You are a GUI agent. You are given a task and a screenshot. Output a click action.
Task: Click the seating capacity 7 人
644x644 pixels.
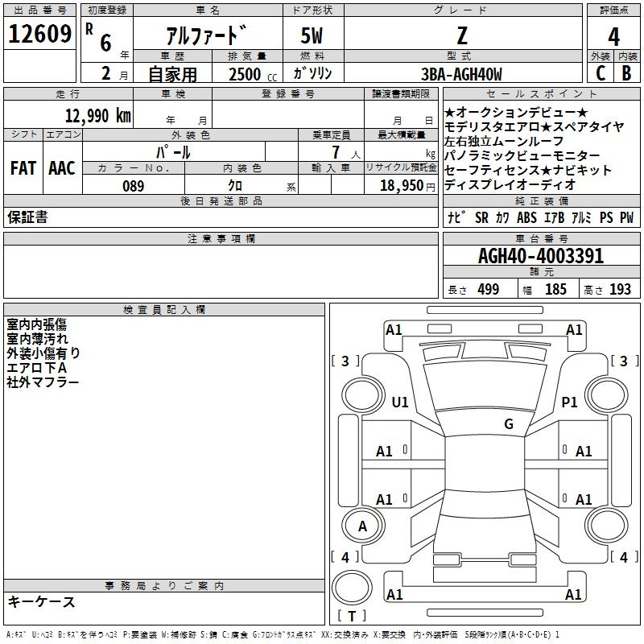click(x=346, y=152)
